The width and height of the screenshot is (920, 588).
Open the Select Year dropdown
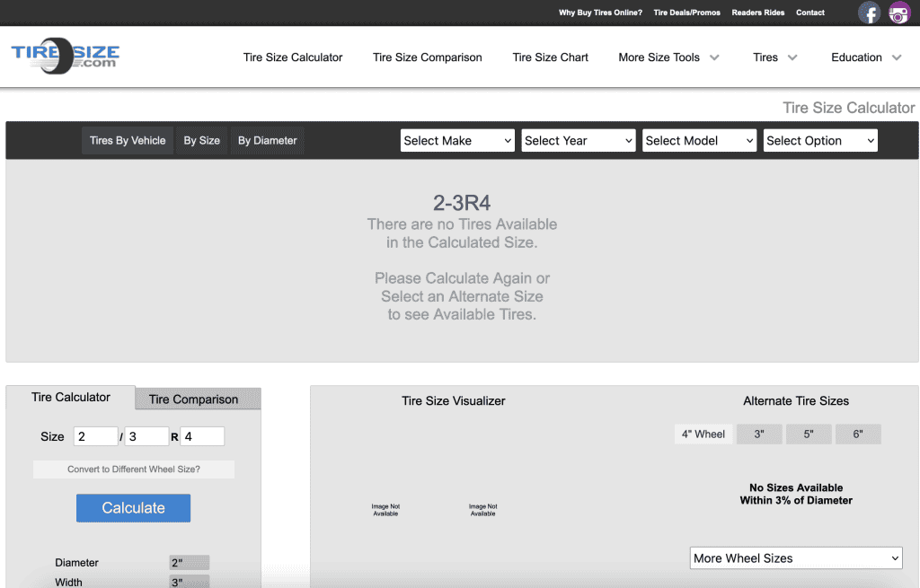point(579,141)
